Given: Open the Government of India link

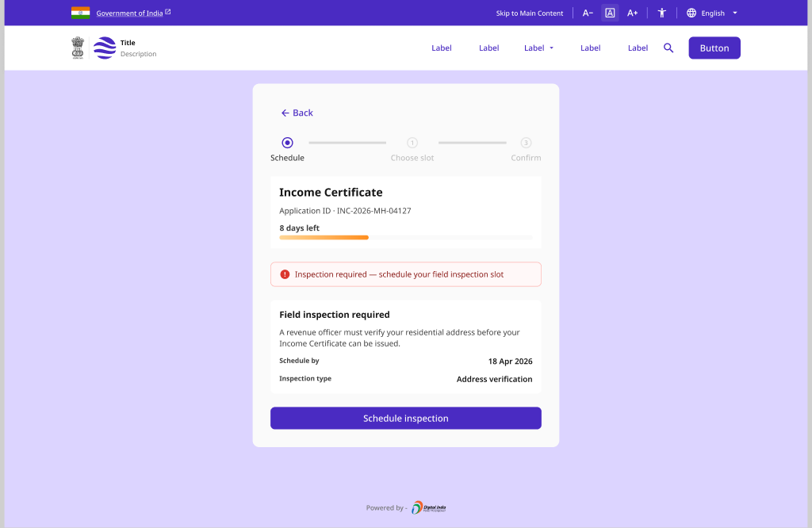Looking at the screenshot, I should [x=129, y=13].
